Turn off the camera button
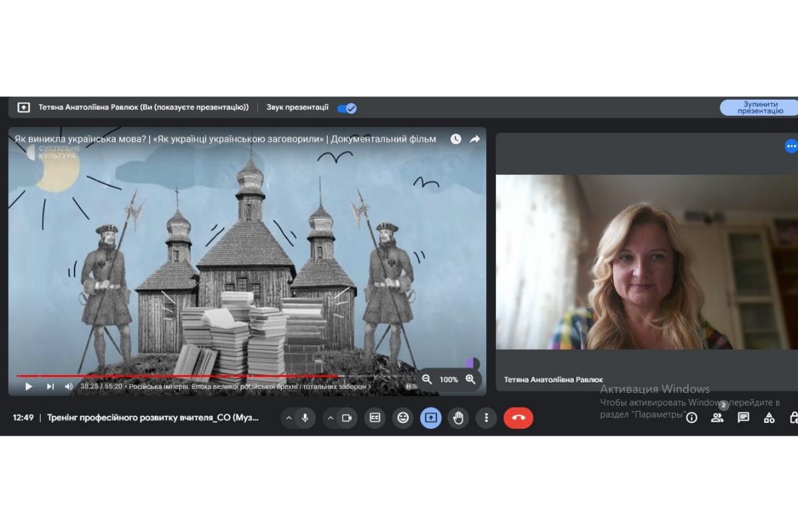Viewport: 798px width, 532px height. tap(346, 418)
